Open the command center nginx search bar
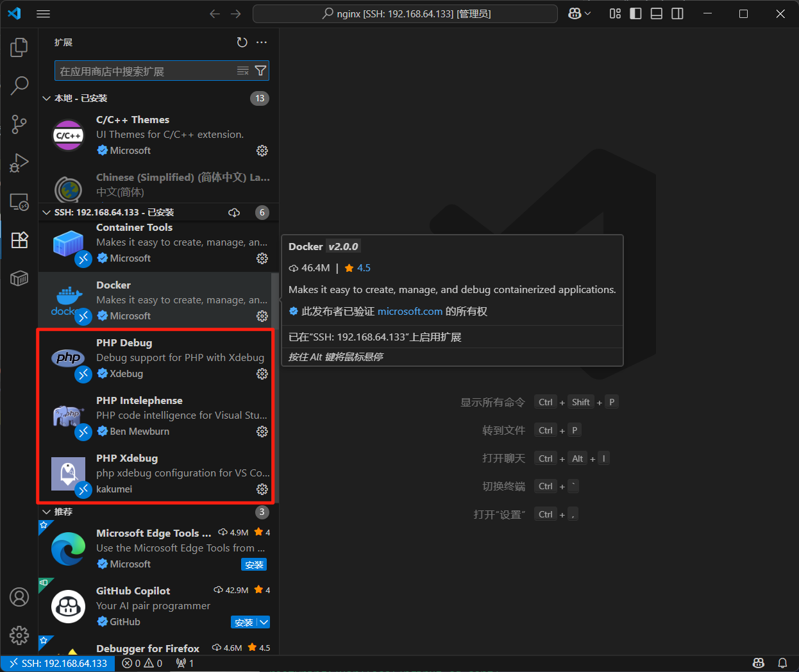 tap(405, 13)
